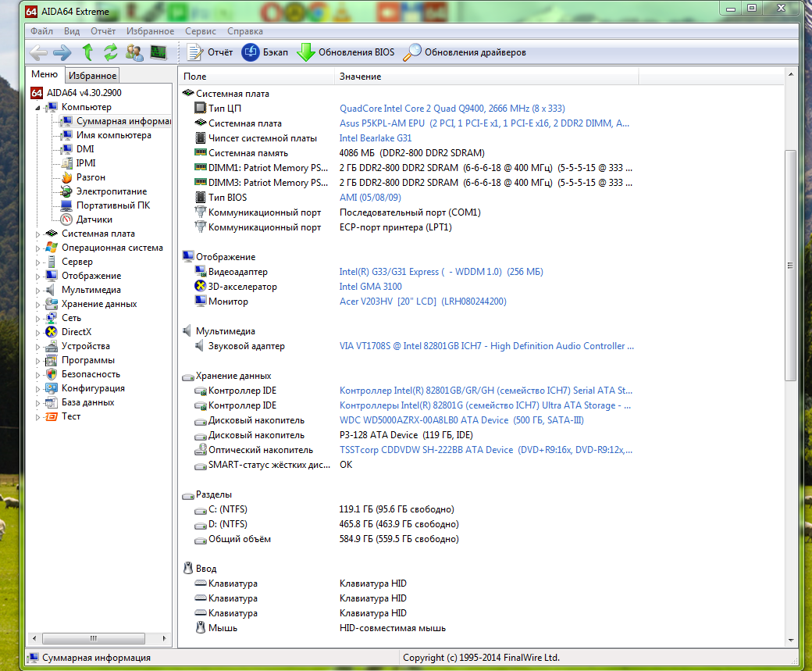Collapse the Компьютер tree node

click(37, 107)
